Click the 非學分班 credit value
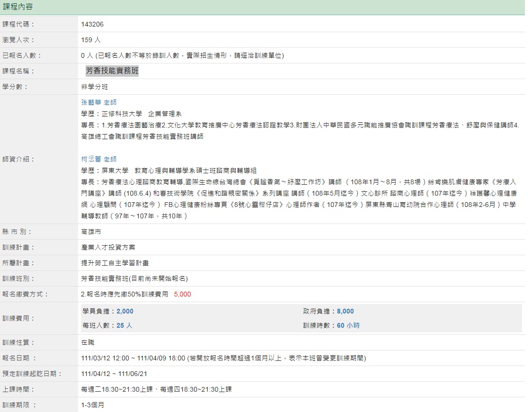 (95, 87)
